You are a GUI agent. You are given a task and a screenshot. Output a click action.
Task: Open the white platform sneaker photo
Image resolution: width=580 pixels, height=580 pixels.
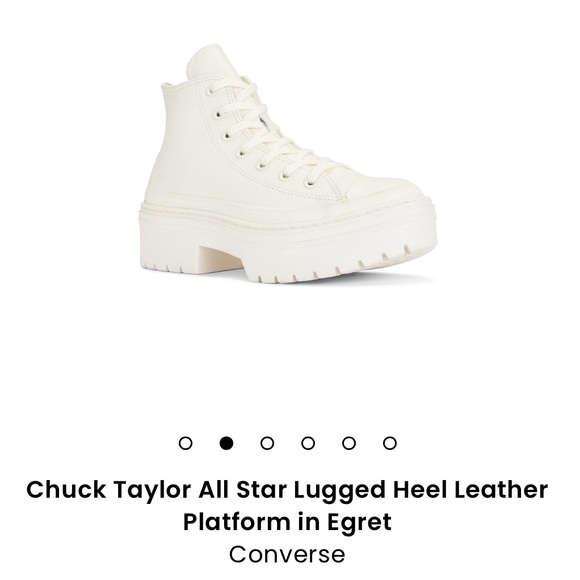(288, 164)
